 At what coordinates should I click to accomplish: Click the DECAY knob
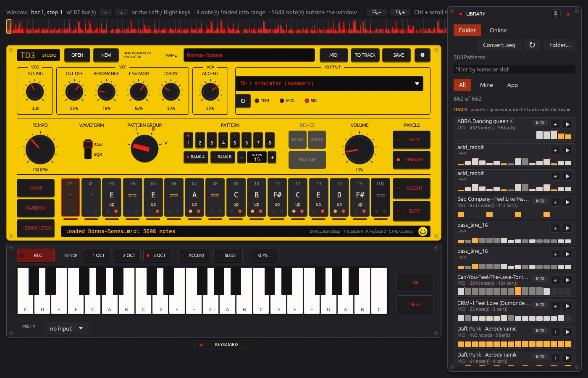(171, 92)
